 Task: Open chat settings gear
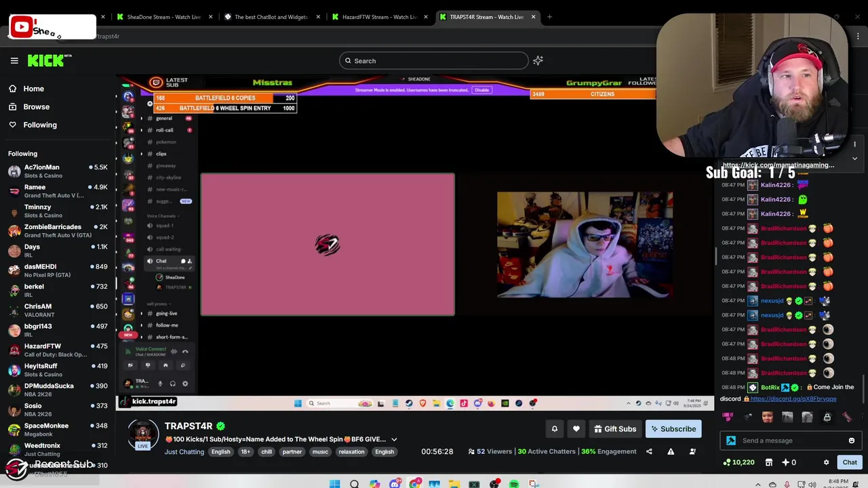pos(826,462)
